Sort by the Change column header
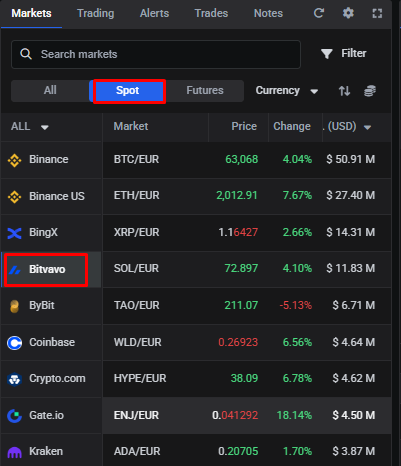Screen dimensions: 401x466 click(292, 126)
